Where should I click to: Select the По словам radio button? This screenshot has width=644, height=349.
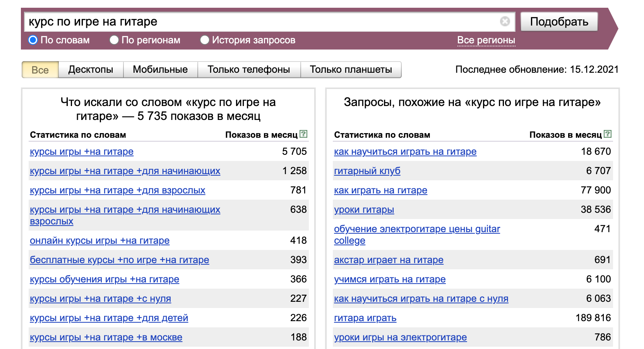point(33,40)
